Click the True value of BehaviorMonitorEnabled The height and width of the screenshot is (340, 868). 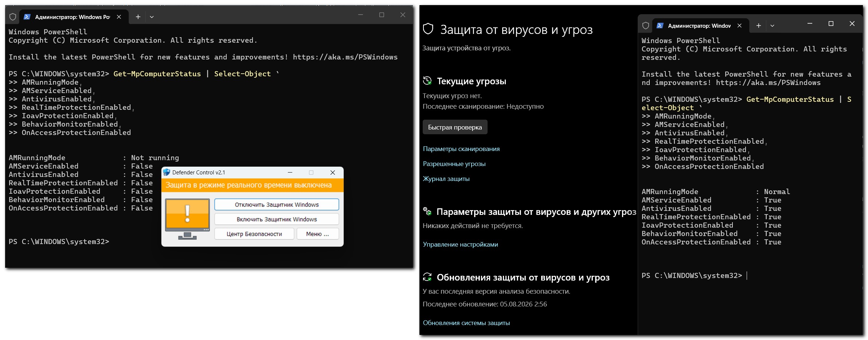point(773,233)
